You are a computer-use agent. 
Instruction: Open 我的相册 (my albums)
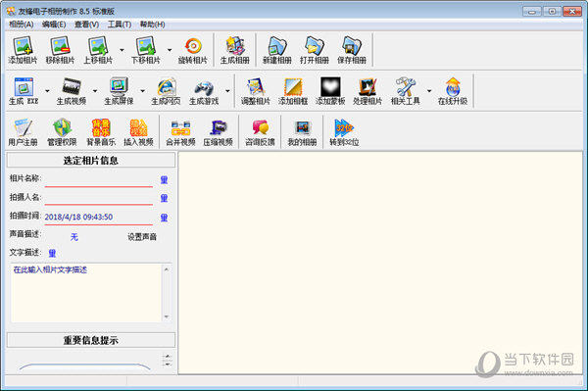[302, 132]
